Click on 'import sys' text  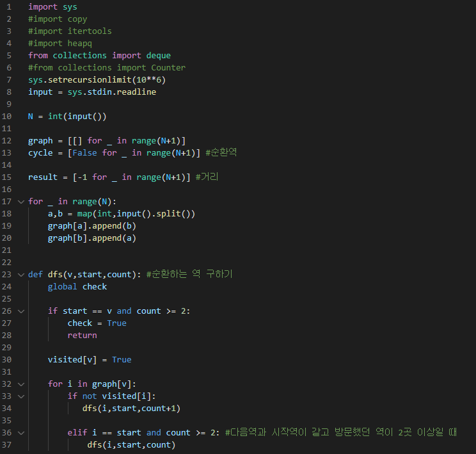(52, 7)
